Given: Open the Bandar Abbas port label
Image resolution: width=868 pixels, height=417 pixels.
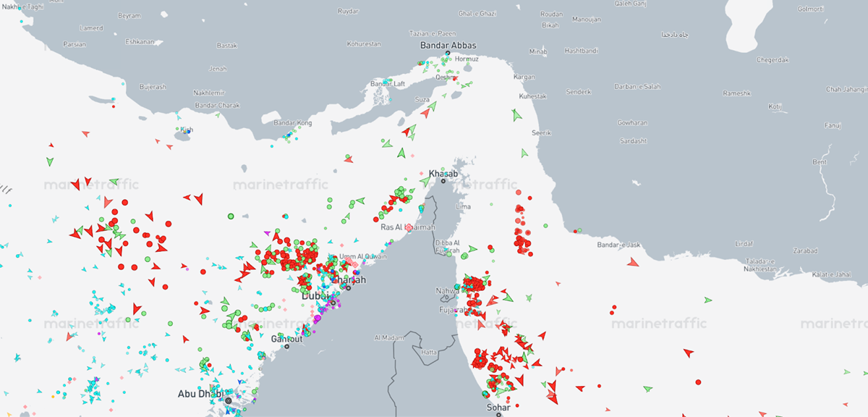Looking at the screenshot, I should (446, 44).
